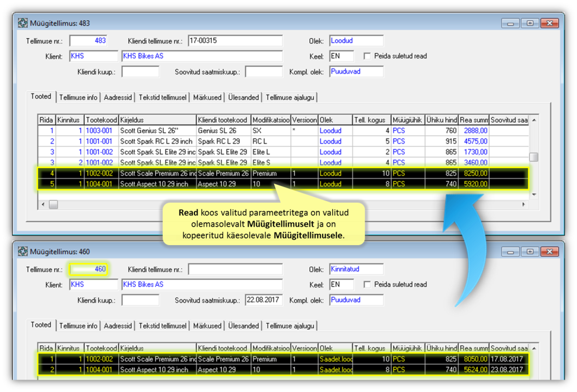Open Tellimuse ajalugu tab in order 483
The width and height of the screenshot is (577, 392).
point(290,98)
